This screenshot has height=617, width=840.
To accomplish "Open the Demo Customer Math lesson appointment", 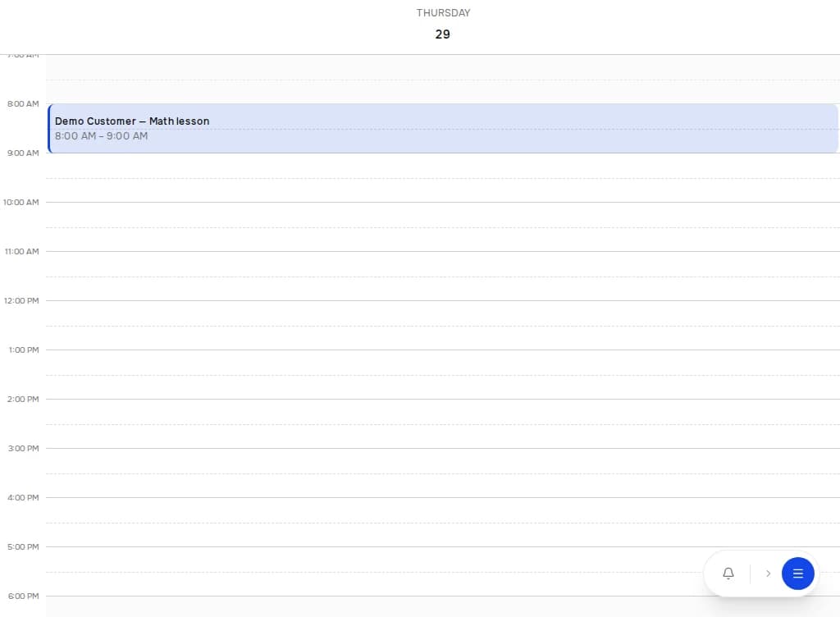I will pos(442,129).
